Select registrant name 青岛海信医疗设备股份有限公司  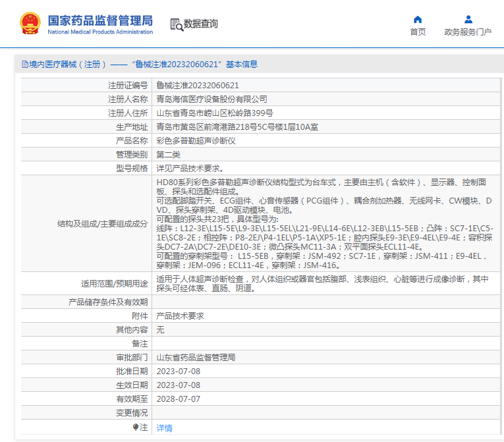(x=211, y=99)
